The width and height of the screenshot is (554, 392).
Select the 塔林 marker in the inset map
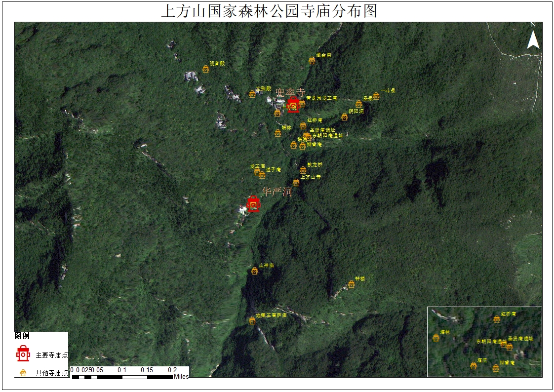436,338
